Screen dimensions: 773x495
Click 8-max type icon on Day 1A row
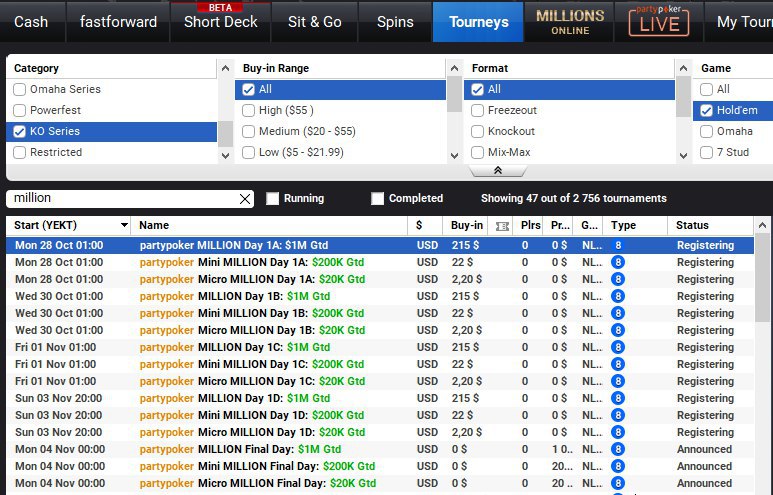(x=618, y=245)
